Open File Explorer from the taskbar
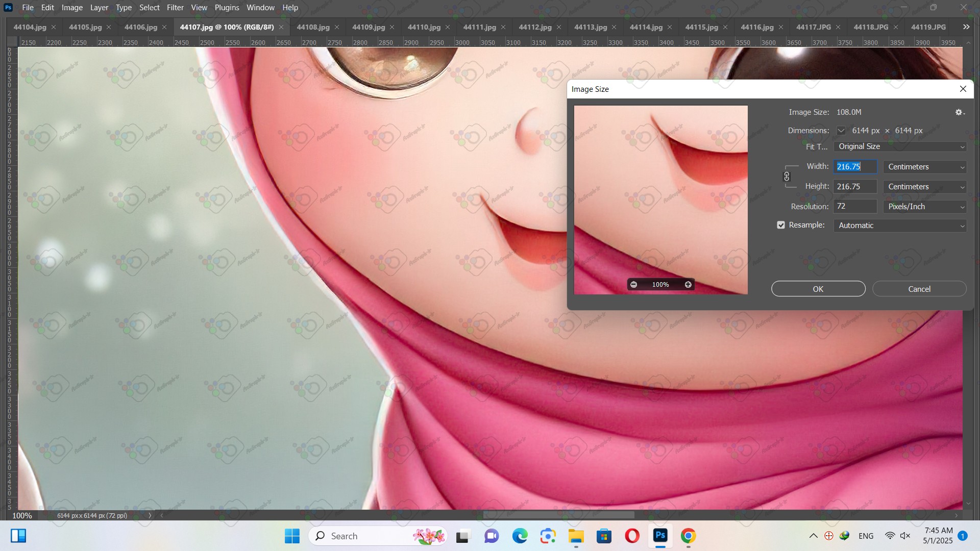The width and height of the screenshot is (980, 551). click(x=576, y=536)
